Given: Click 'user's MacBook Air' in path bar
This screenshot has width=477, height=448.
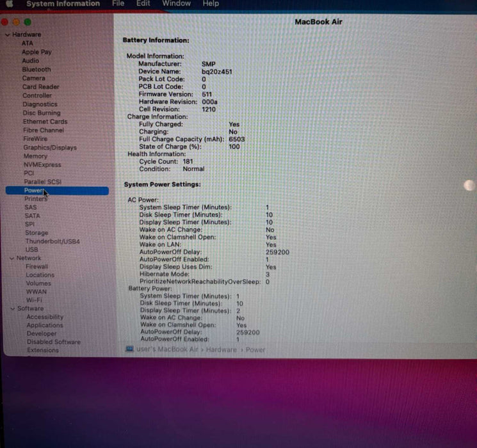Looking at the screenshot, I should coord(167,349).
